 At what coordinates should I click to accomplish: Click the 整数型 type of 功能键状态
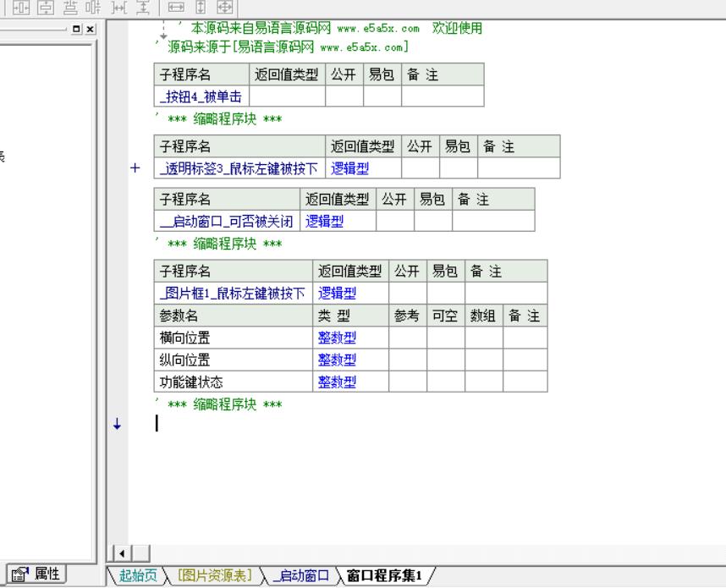[337, 382]
